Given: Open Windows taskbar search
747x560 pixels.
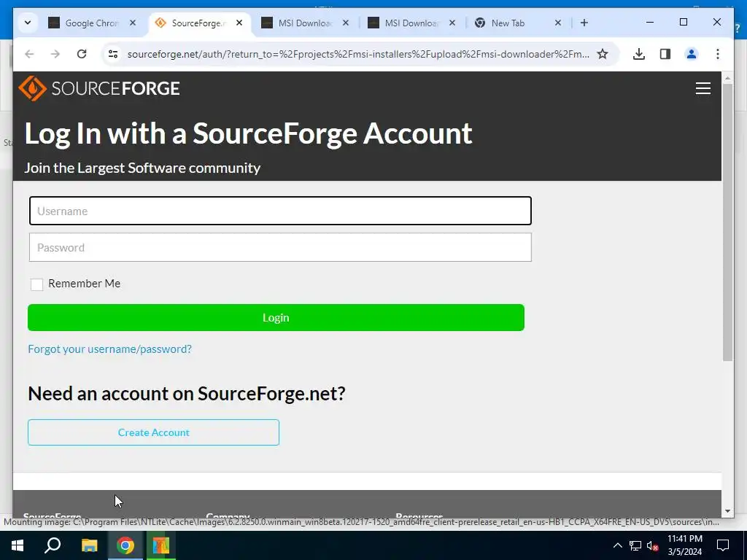Looking at the screenshot, I should pyautogui.click(x=53, y=545).
